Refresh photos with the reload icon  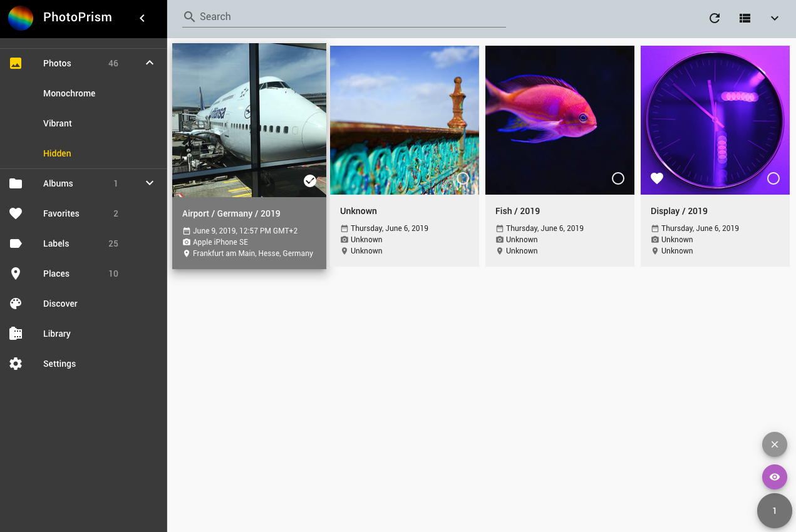click(714, 18)
